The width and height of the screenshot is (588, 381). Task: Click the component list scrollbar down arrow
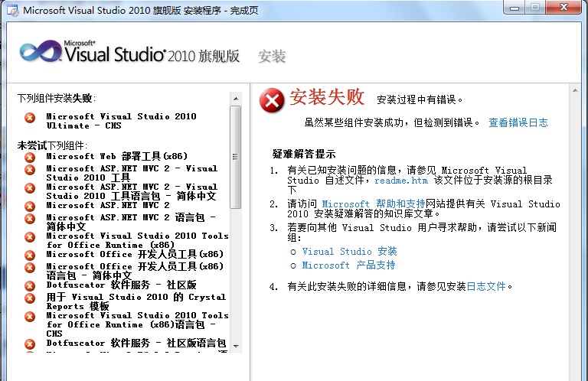pyautogui.click(x=236, y=346)
